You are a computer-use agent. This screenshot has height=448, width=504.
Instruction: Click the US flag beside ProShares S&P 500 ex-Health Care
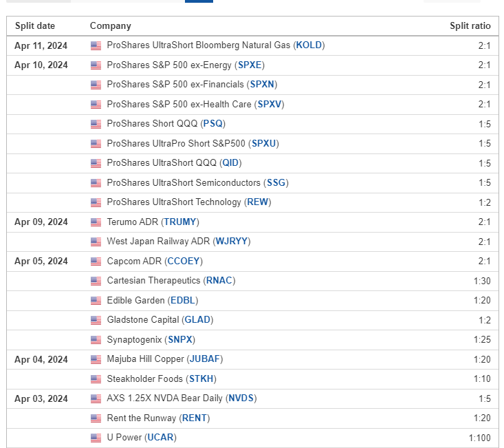pyautogui.click(x=96, y=105)
